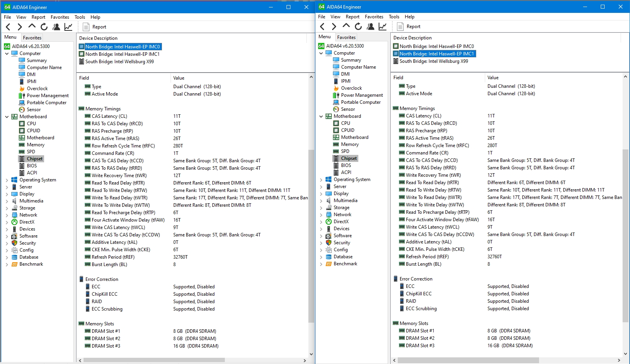Click Back arrow in right AIDA64 window toolbar

tap(322, 27)
